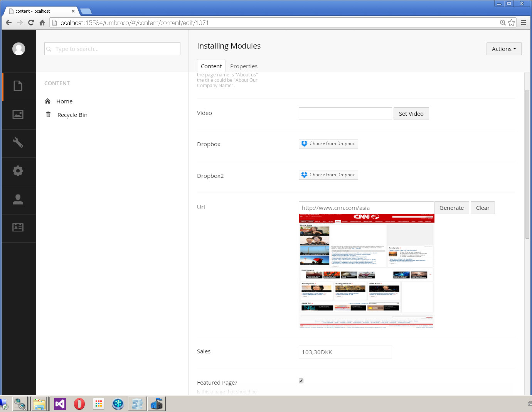Open the Developer gear section icon
The image size is (532, 412).
[x=18, y=171]
